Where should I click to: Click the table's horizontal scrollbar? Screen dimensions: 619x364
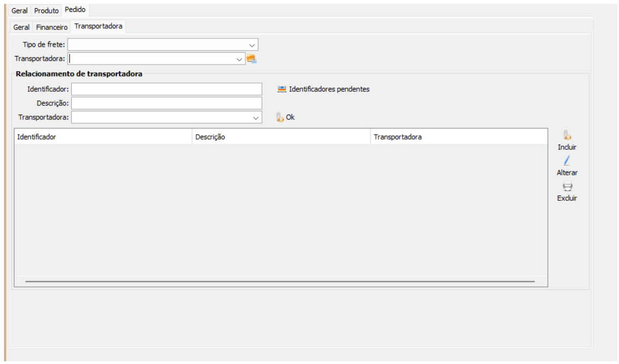tap(280, 281)
